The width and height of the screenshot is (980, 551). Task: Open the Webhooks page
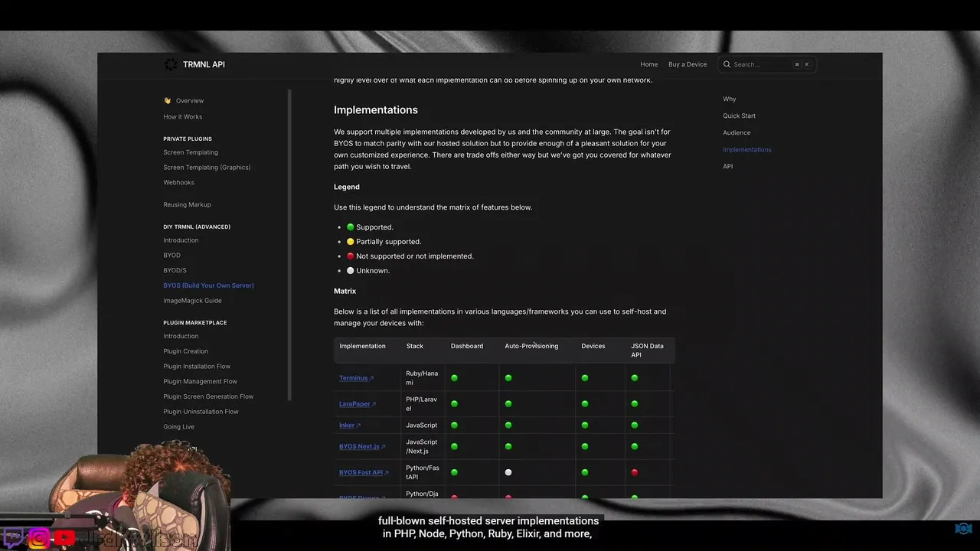[x=178, y=182]
